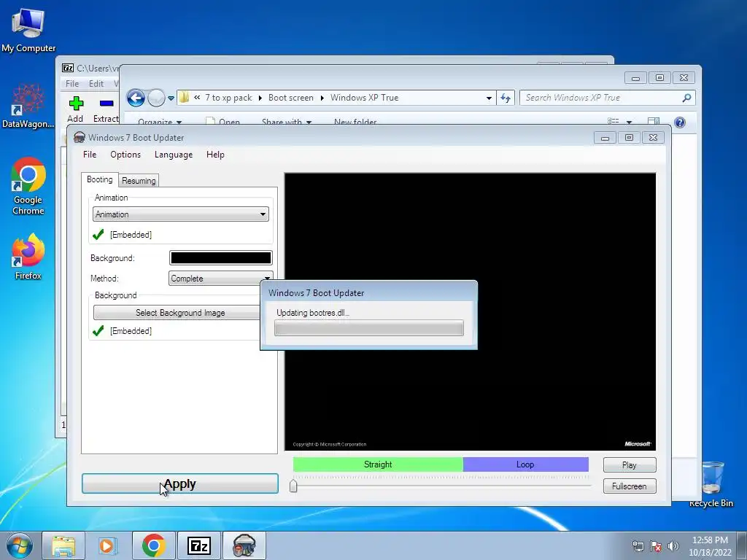The width and height of the screenshot is (747, 560).
Task: Click the Fullscreen button
Action: pos(630,486)
